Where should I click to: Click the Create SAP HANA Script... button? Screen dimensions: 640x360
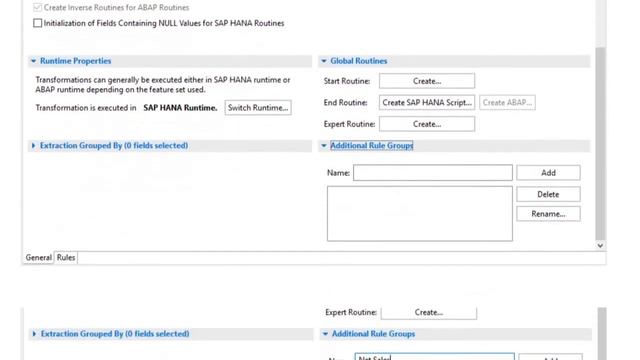click(x=427, y=102)
